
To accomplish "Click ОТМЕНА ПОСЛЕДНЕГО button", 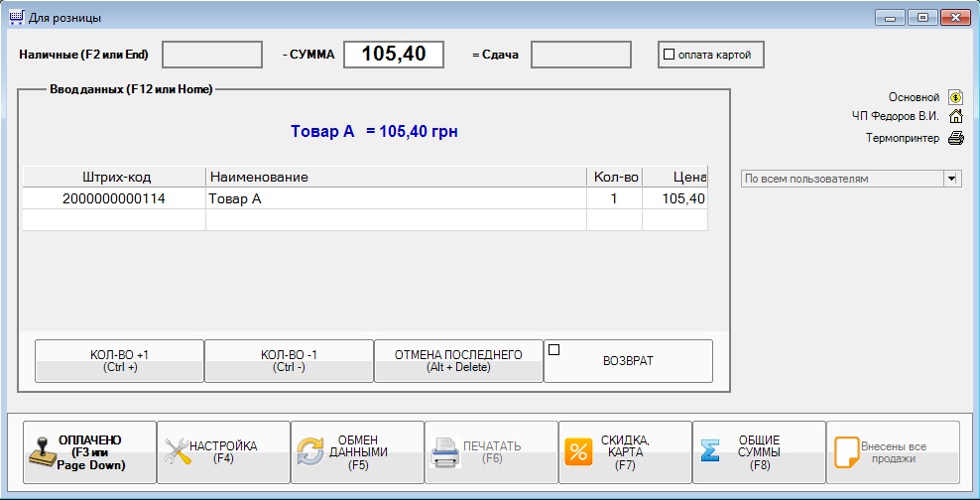I will click(x=458, y=361).
